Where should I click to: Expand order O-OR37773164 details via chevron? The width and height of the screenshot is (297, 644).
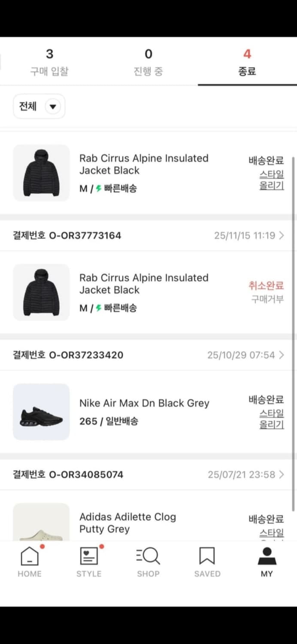[x=282, y=235]
